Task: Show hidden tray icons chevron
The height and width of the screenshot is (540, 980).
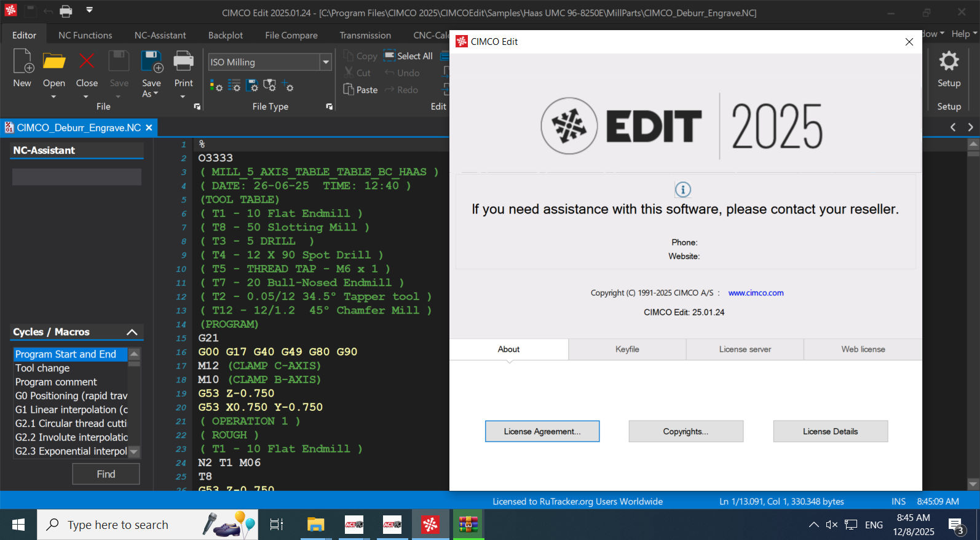Action: tap(813, 525)
